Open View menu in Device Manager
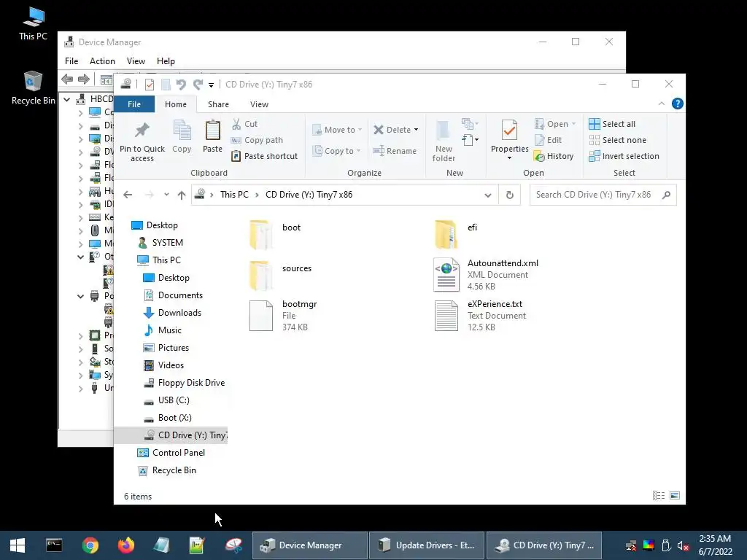Screen dimensions: 747x560 pos(136,61)
